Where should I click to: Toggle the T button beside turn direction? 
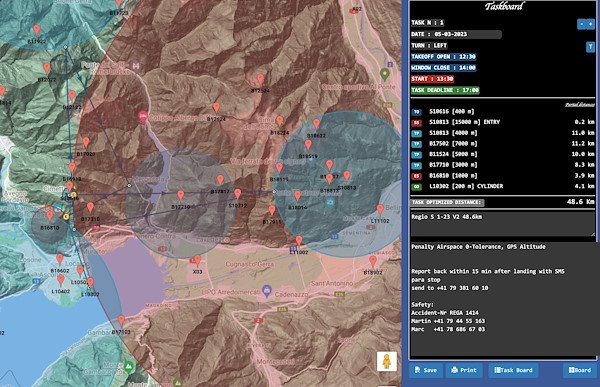coord(590,47)
